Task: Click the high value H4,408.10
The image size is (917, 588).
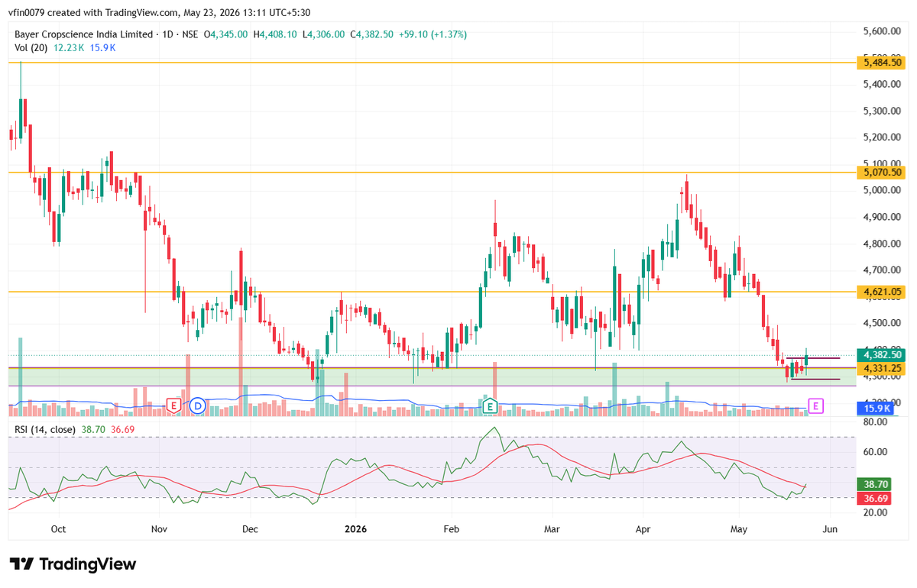Action: (276, 34)
